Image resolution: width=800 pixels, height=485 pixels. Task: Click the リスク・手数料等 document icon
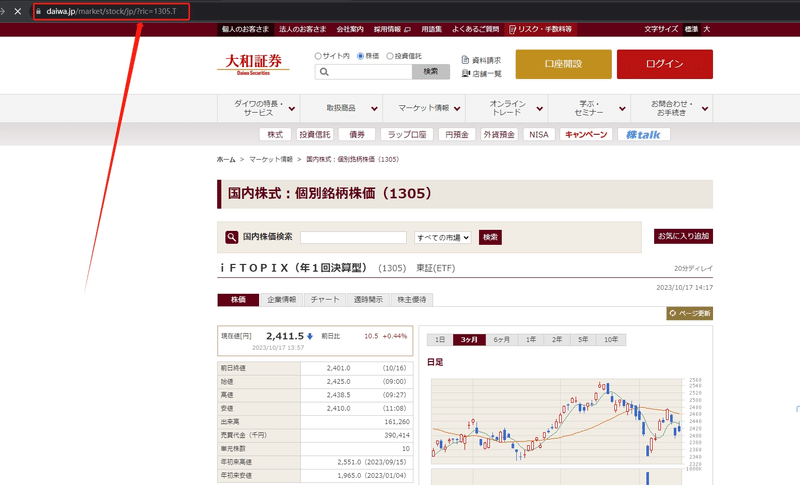coord(512,30)
